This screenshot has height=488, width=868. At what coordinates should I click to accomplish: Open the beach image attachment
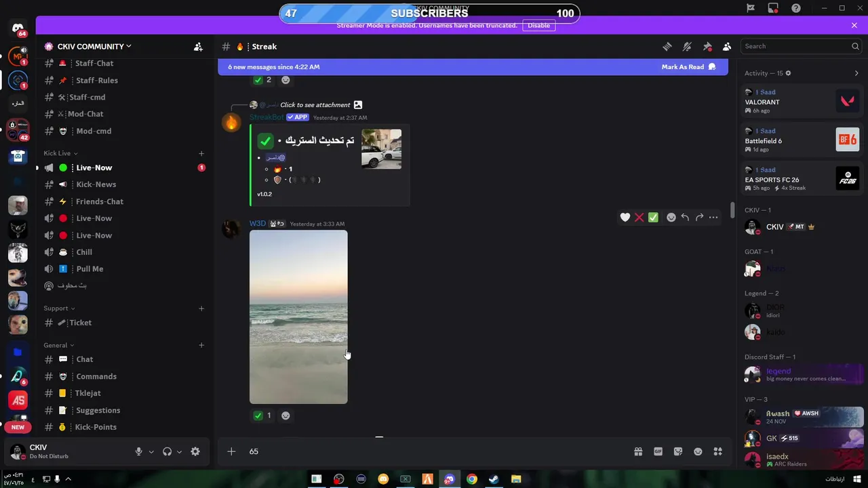tap(298, 317)
